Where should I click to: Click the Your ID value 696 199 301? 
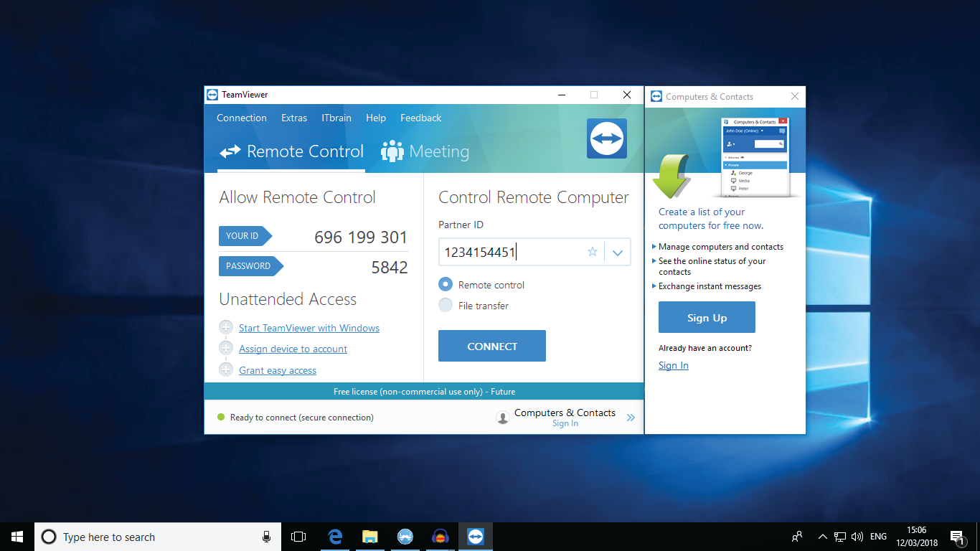[x=361, y=237]
